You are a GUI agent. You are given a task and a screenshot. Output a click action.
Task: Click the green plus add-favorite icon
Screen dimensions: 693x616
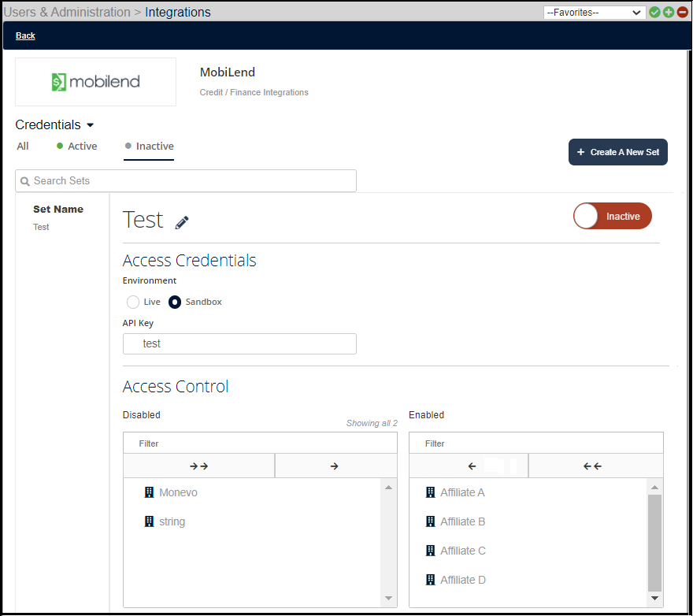coord(669,13)
